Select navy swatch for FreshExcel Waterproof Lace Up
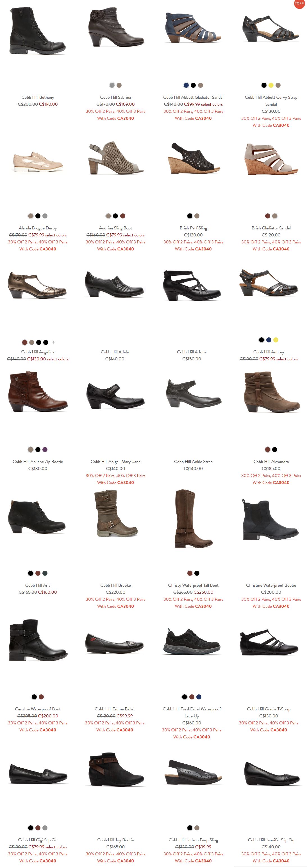Viewport: 307px width, 868px height. tap(199, 697)
